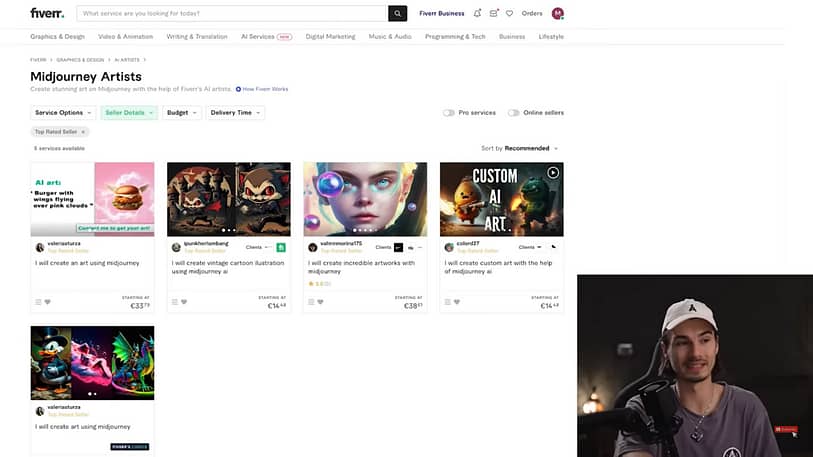813x457 pixels.
Task: Add 'create an art using midjourney' gig to list
Action: point(38,302)
